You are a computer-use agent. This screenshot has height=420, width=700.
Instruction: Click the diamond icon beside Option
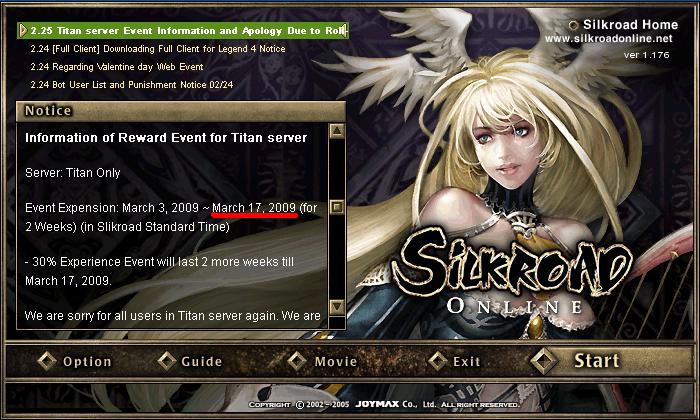(47, 361)
